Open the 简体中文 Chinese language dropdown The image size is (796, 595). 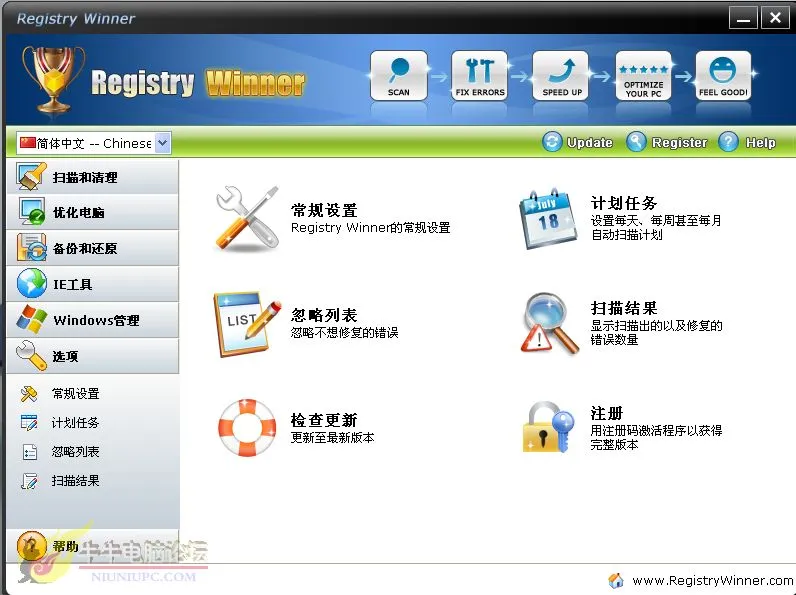click(x=93, y=143)
